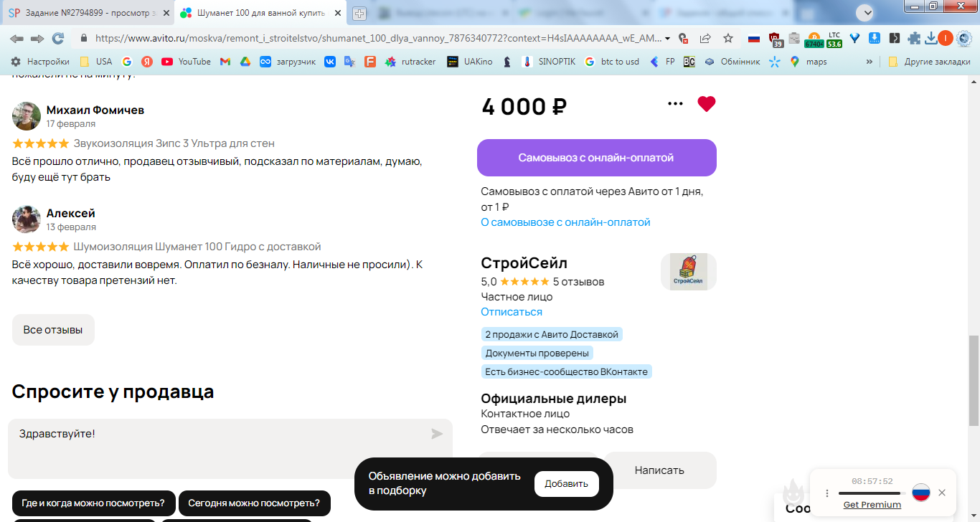The width and height of the screenshot is (980, 522).
Task: Open the VK bookmark icon
Action: tap(330, 62)
